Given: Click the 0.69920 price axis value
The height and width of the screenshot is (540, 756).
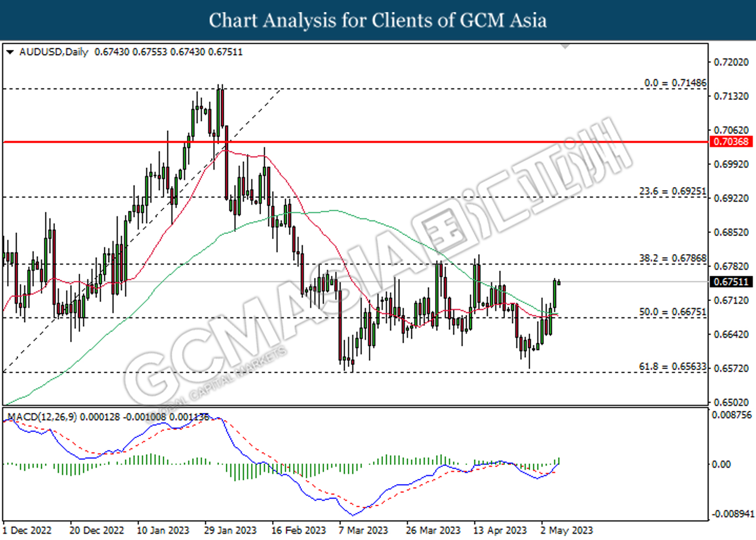Looking at the screenshot, I should [x=731, y=164].
